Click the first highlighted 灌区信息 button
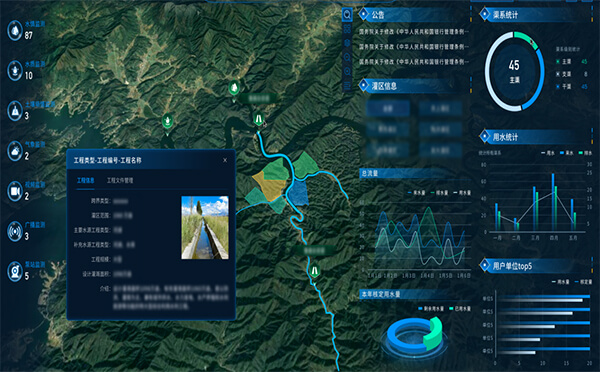Viewport: 600px width, 372px height. pos(388,108)
